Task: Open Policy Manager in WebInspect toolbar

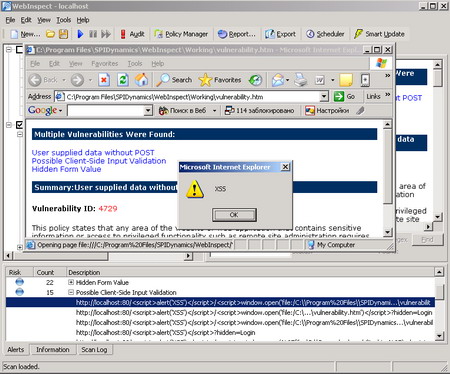Action: (181, 34)
